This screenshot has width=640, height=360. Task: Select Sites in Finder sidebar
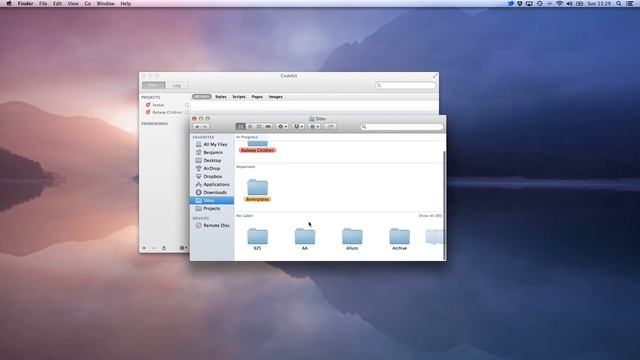[x=212, y=200]
